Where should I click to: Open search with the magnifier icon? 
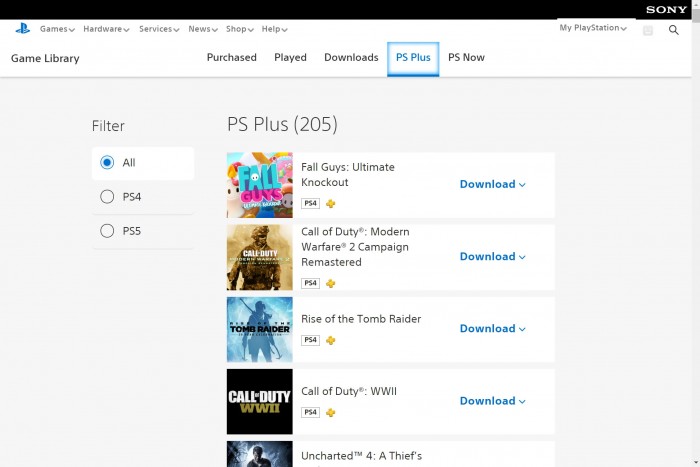click(x=674, y=31)
